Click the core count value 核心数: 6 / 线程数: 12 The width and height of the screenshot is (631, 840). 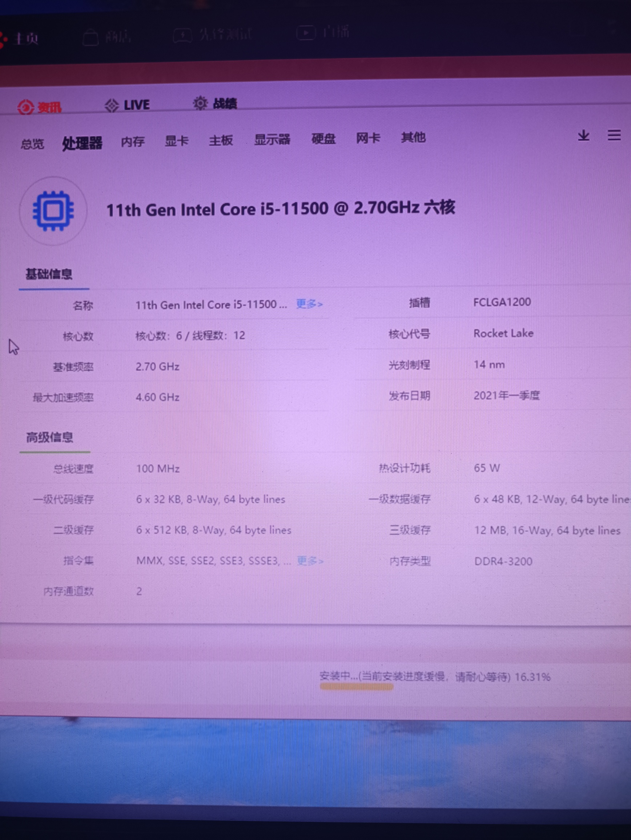point(190,335)
